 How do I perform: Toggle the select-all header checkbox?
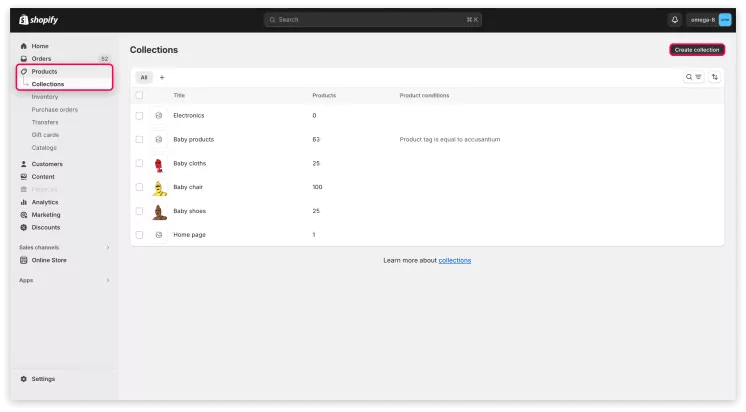[x=139, y=95]
